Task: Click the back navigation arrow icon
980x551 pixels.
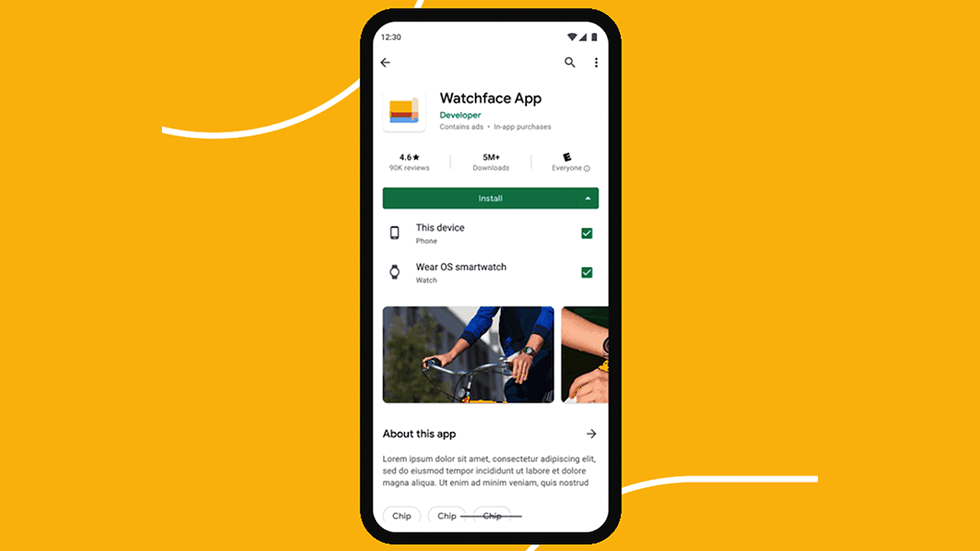Action: click(385, 63)
